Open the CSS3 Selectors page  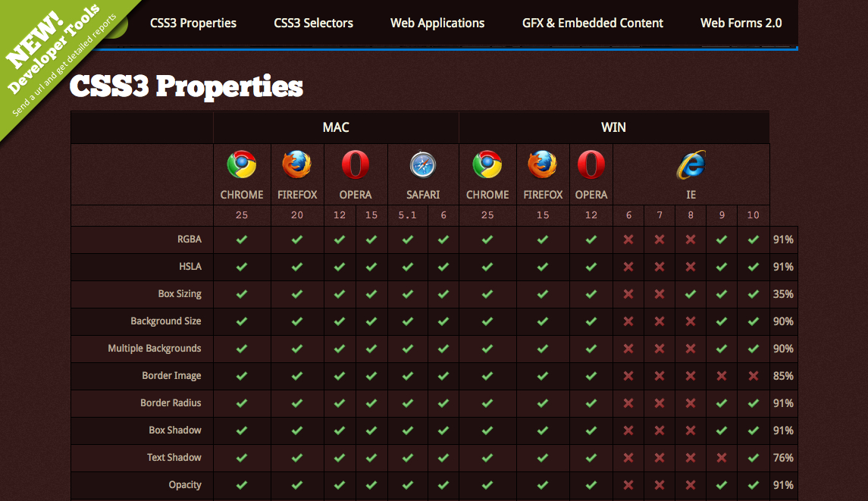point(312,23)
